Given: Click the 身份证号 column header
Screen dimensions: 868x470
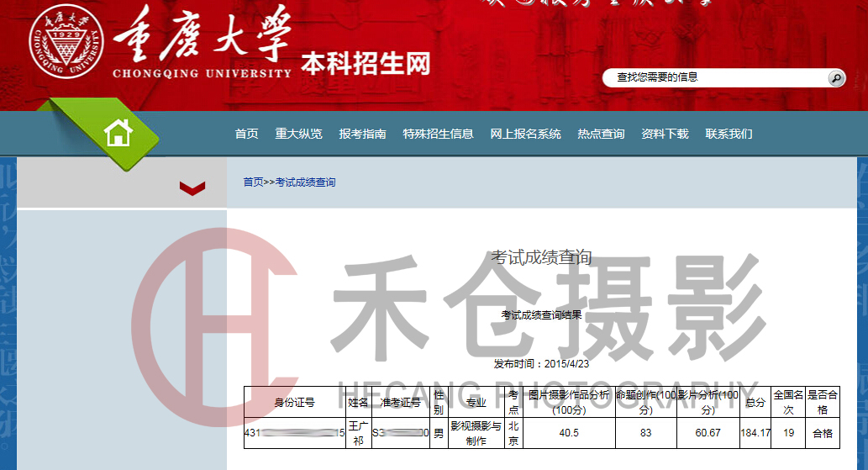Looking at the screenshot, I should pos(294,403).
